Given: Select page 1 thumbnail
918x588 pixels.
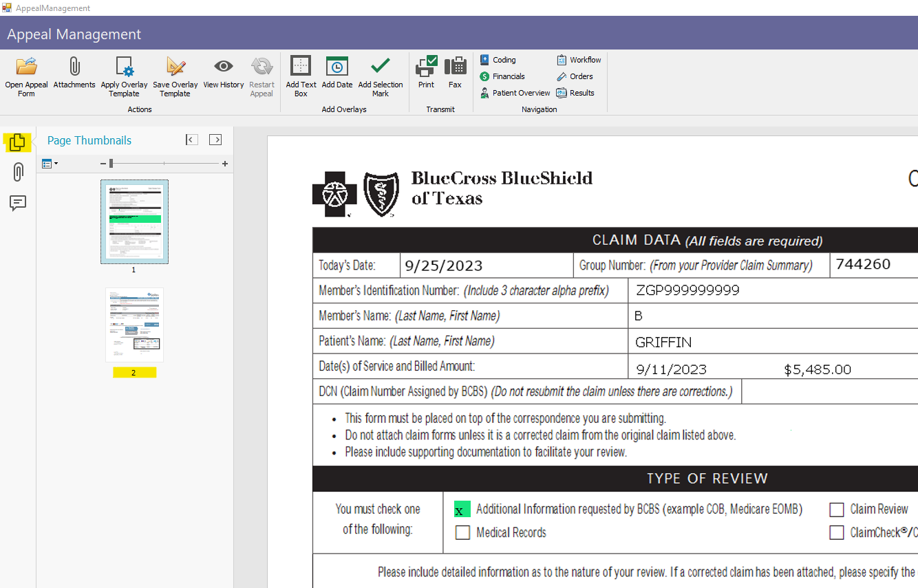Looking at the screenshot, I should [x=134, y=221].
